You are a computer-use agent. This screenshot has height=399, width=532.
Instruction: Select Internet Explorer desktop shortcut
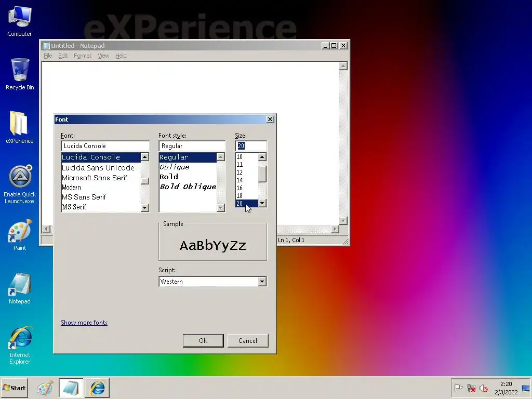[x=20, y=345]
